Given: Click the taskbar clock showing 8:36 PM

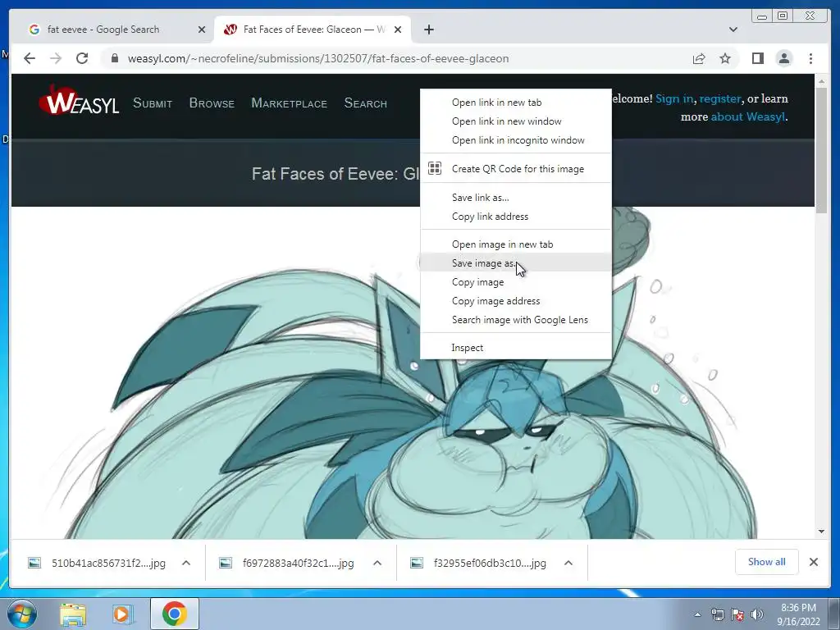Looking at the screenshot, I should point(798,614).
